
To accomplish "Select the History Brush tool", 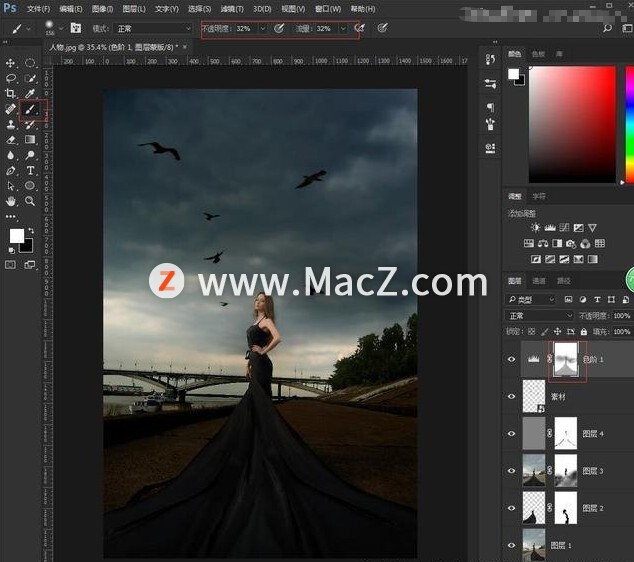I will (x=30, y=125).
